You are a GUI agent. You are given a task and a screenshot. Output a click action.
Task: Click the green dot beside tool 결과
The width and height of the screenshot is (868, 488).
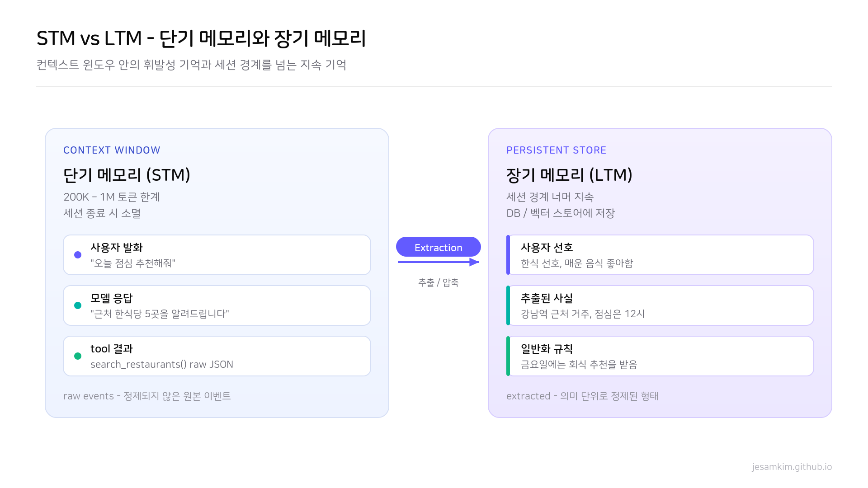(x=78, y=356)
